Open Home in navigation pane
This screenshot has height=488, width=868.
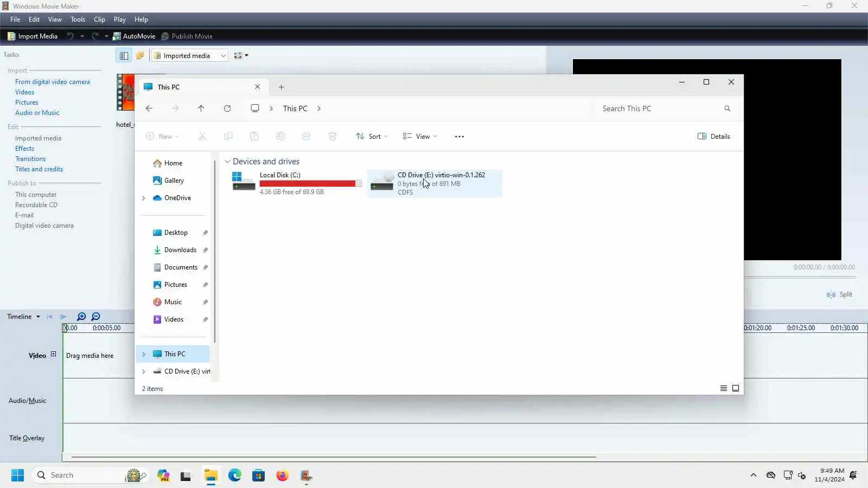[173, 163]
